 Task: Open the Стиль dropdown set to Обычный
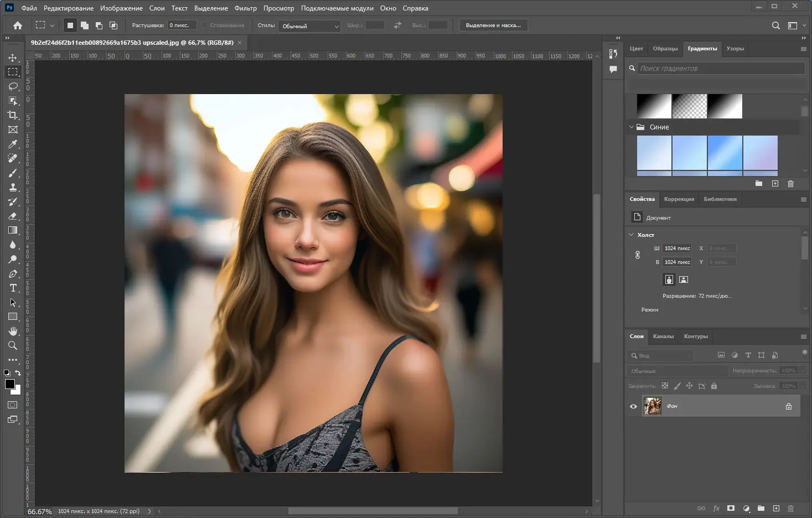click(309, 26)
